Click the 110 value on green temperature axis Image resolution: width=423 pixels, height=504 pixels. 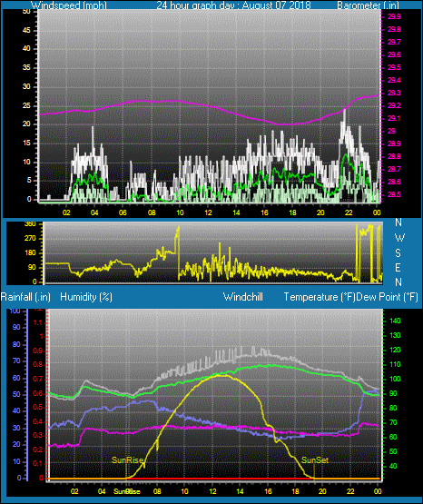pos(395,364)
